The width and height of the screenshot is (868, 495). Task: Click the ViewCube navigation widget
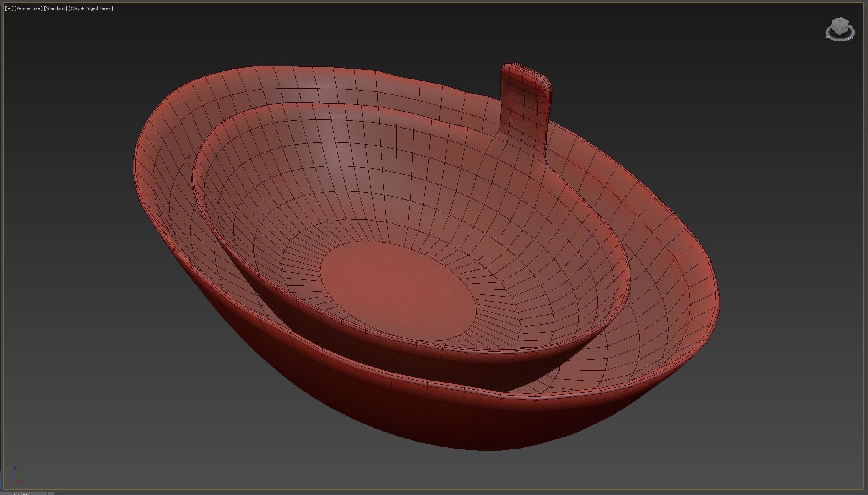click(840, 26)
